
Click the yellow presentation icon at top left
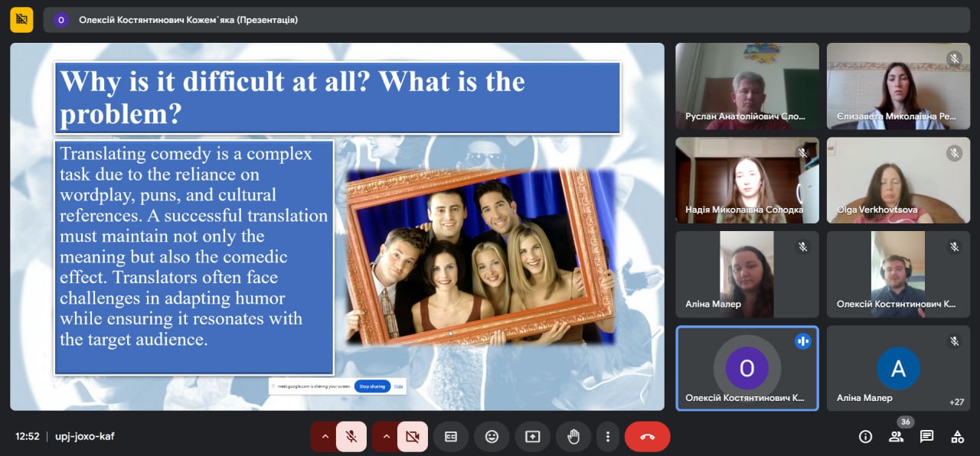pyautogui.click(x=21, y=20)
